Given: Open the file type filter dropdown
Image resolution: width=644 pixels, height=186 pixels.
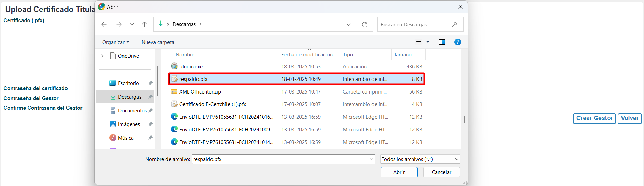Looking at the screenshot, I should pyautogui.click(x=420, y=159).
